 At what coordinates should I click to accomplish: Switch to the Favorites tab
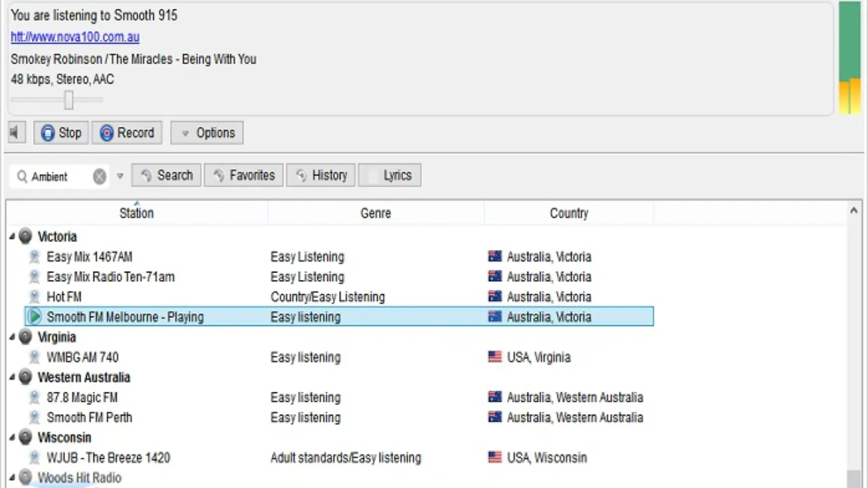pyautogui.click(x=243, y=176)
